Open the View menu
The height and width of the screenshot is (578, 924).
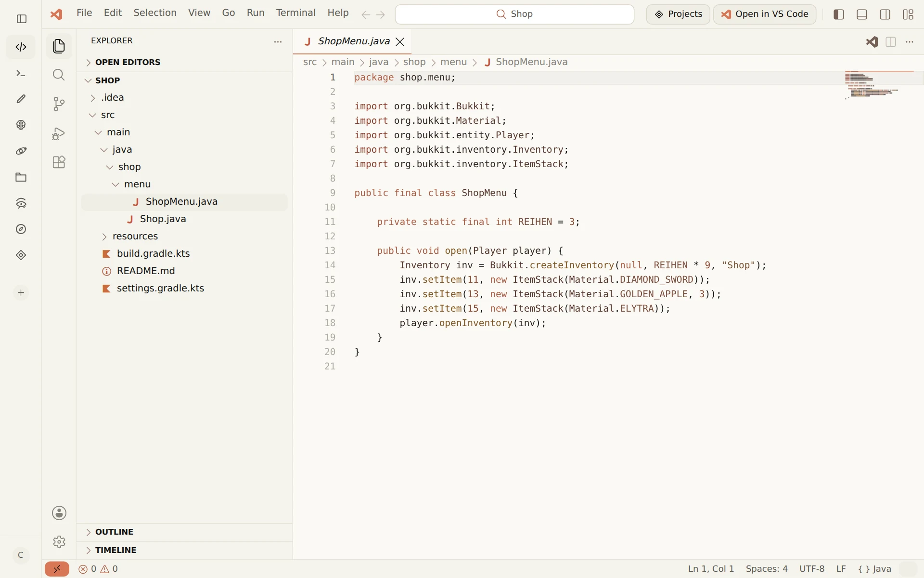click(199, 13)
